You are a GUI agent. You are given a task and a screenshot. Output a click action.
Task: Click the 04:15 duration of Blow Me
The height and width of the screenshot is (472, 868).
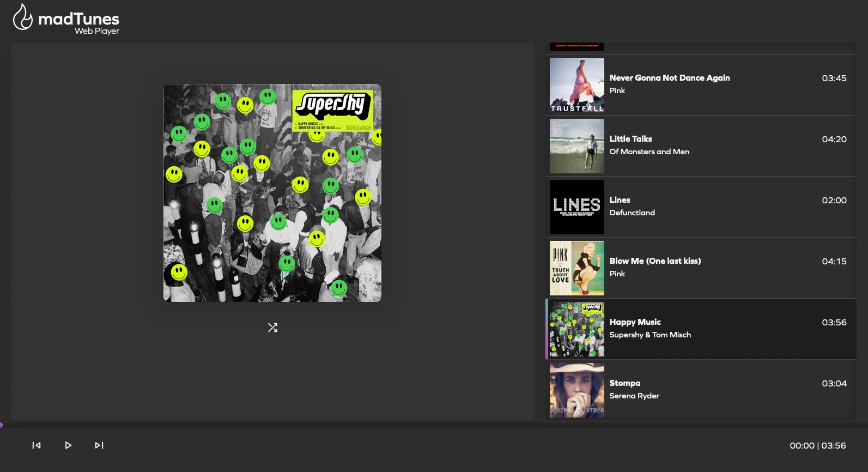click(x=834, y=261)
